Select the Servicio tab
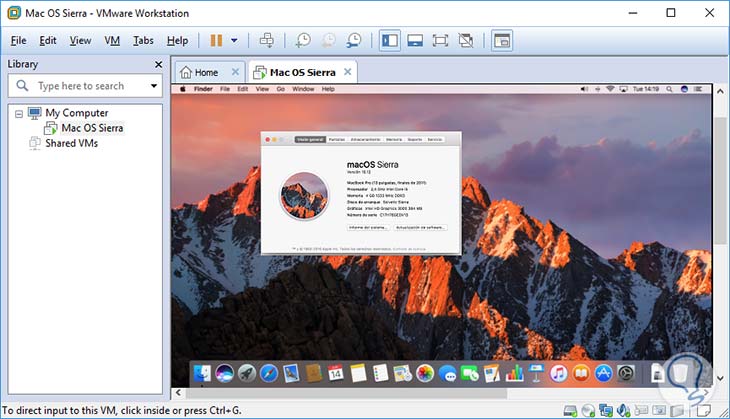The image size is (730, 419). point(434,139)
